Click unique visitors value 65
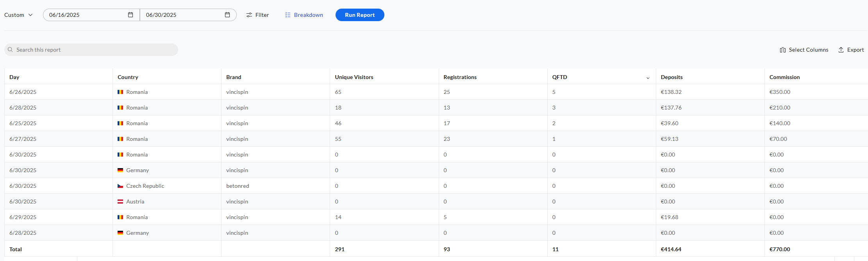This screenshot has height=261, width=868. [338, 92]
